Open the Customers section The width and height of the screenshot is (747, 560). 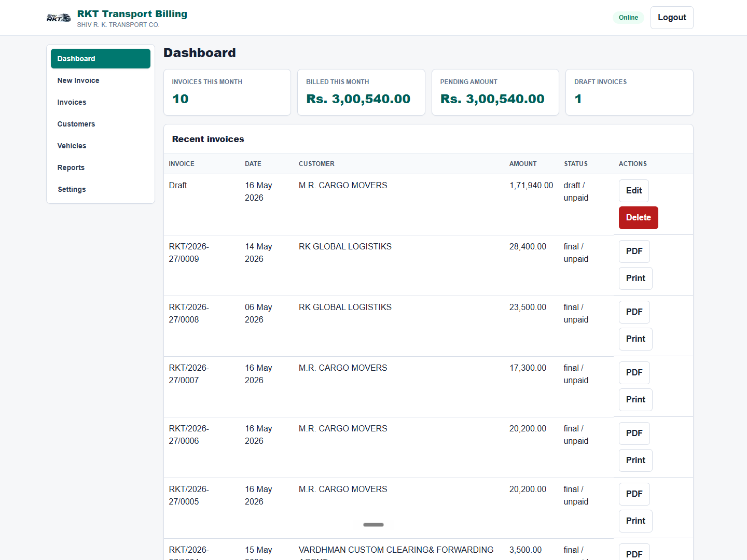pos(101,124)
